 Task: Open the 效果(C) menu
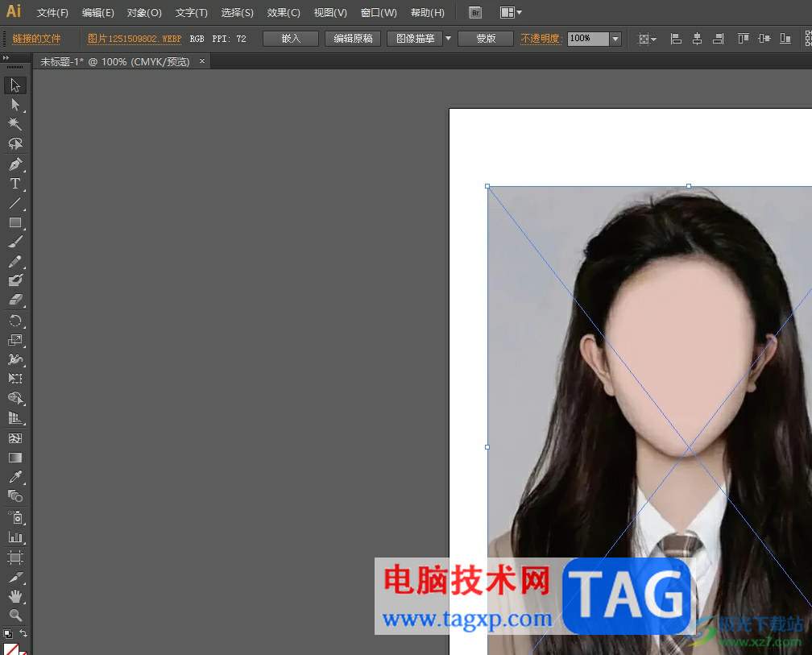(x=284, y=12)
